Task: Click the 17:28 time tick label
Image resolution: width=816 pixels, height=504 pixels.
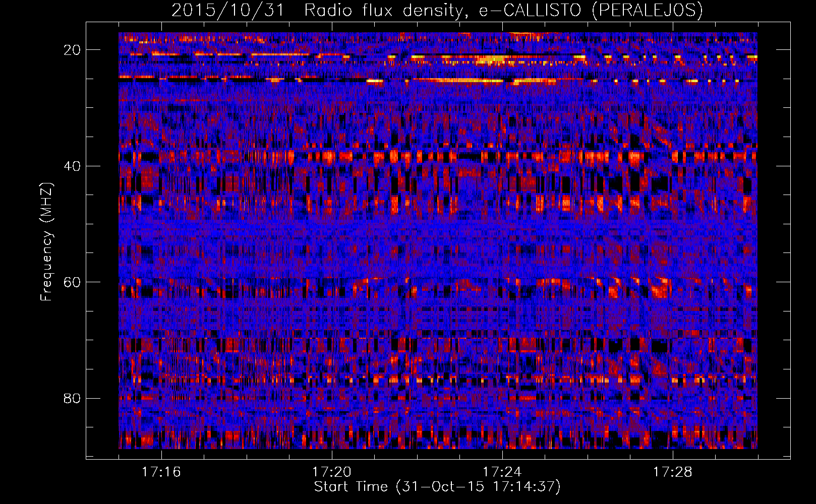Action: pos(673,472)
